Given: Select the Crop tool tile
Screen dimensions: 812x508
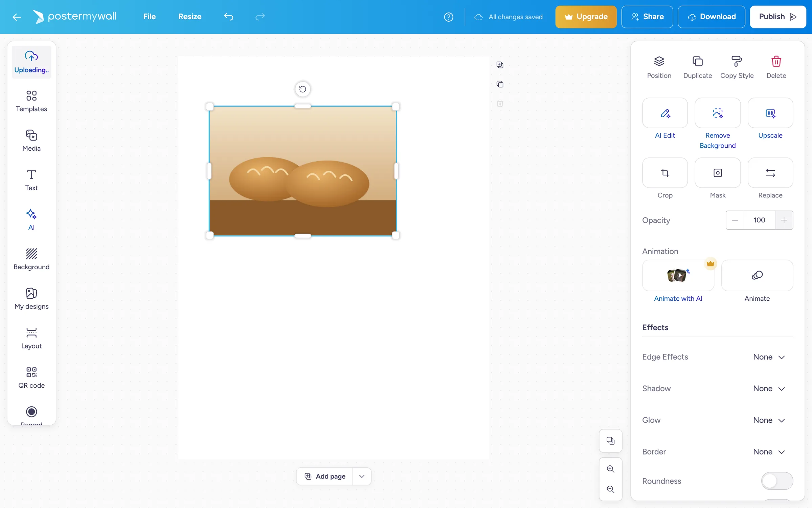Looking at the screenshot, I should [665, 173].
